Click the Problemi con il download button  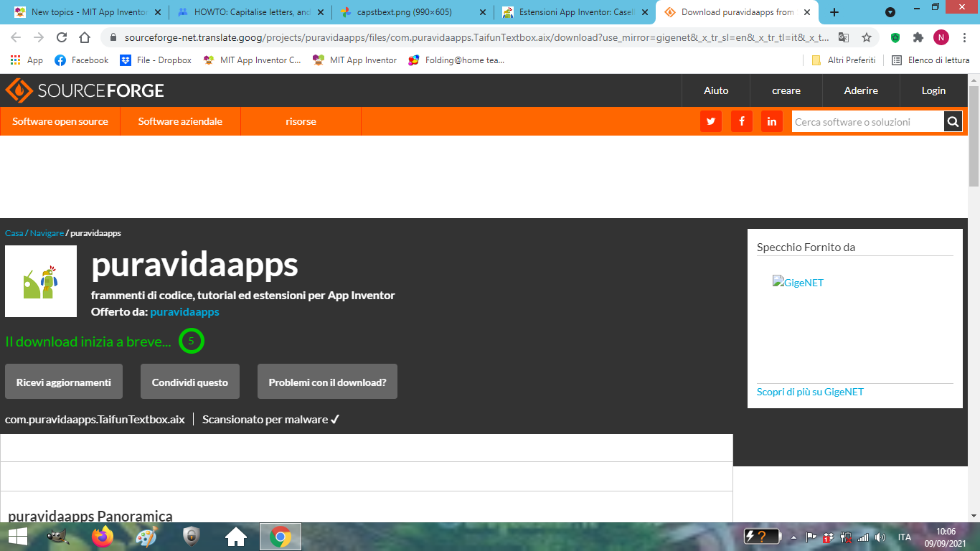point(327,382)
